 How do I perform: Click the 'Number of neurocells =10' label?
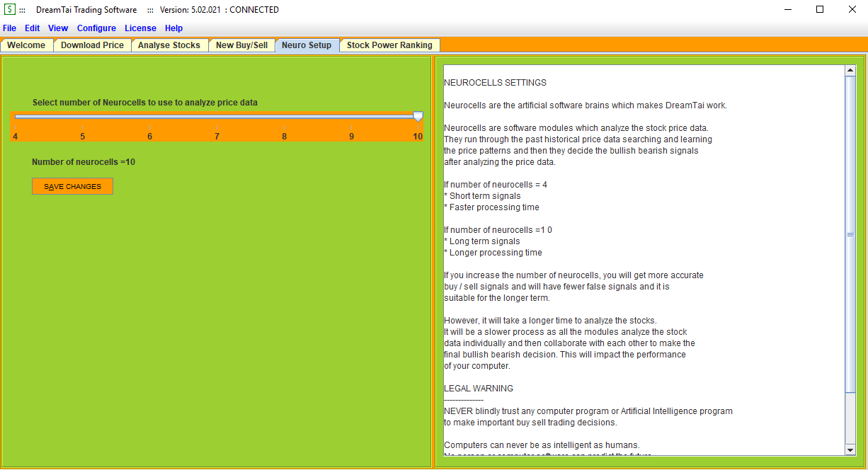coord(84,162)
